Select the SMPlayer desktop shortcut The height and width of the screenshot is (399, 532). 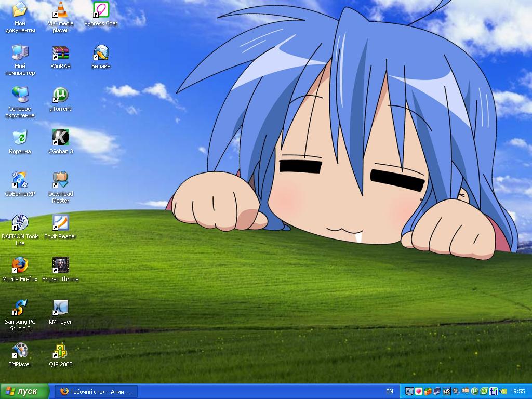(x=20, y=355)
